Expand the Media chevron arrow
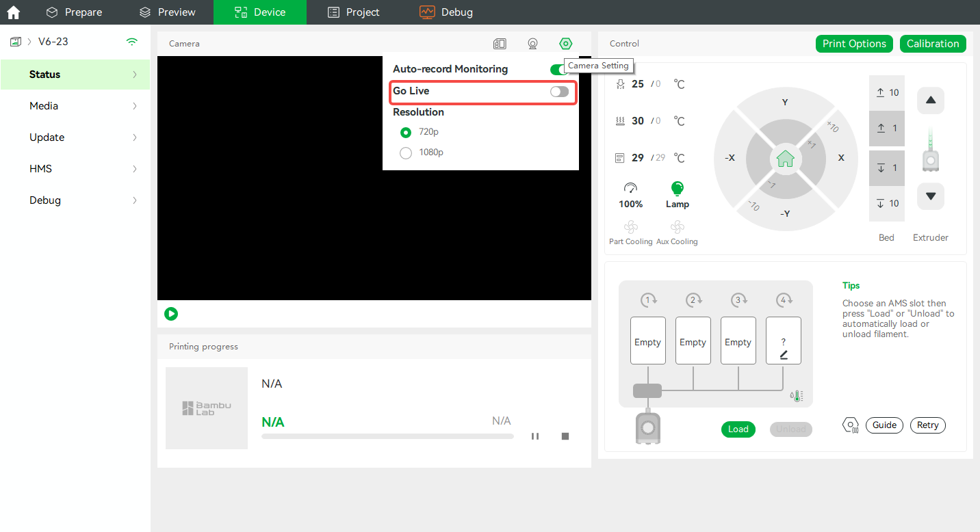Image resolution: width=980 pixels, height=532 pixels. (x=135, y=106)
